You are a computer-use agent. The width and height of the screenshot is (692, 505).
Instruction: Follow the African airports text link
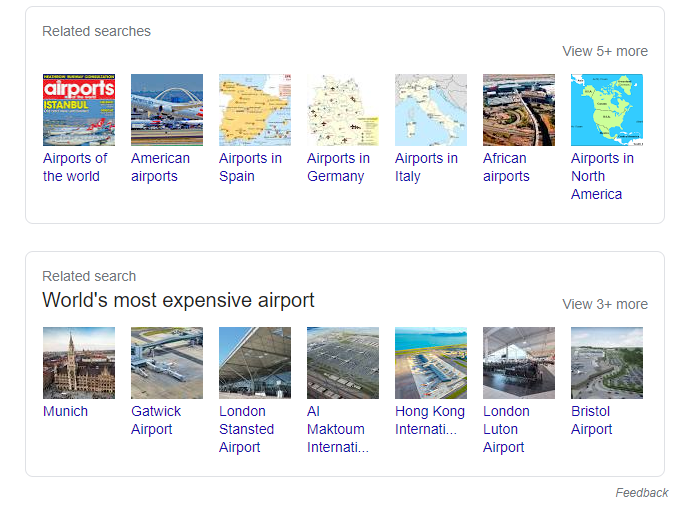(506, 167)
